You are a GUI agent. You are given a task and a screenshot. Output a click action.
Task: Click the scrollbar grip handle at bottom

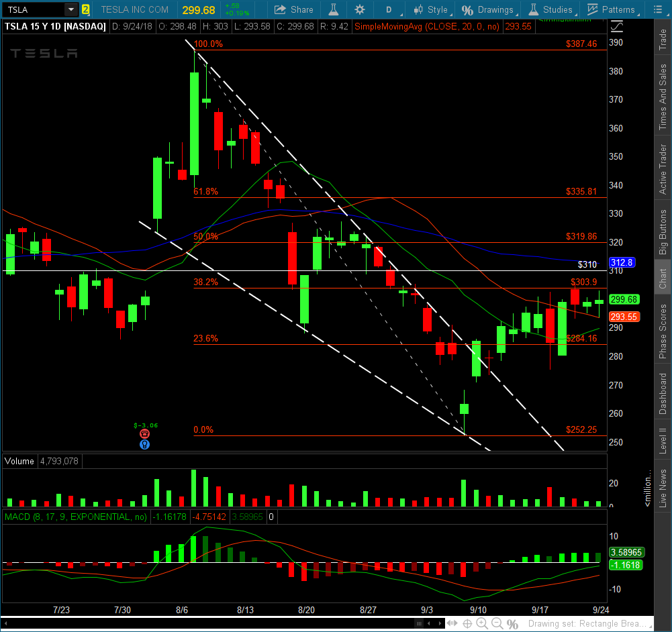[x=419, y=623]
